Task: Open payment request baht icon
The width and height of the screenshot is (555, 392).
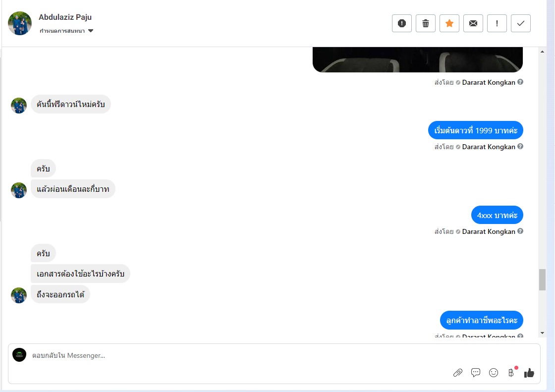Action: (511, 373)
